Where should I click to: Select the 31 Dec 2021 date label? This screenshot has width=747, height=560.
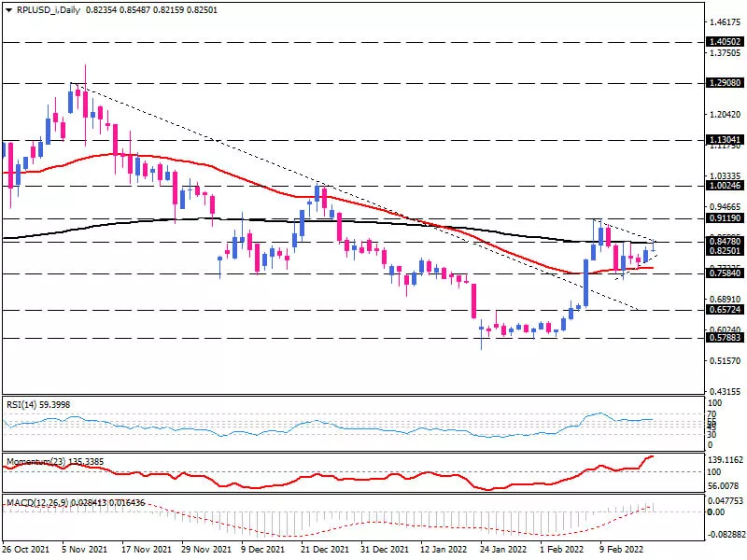coord(385,550)
